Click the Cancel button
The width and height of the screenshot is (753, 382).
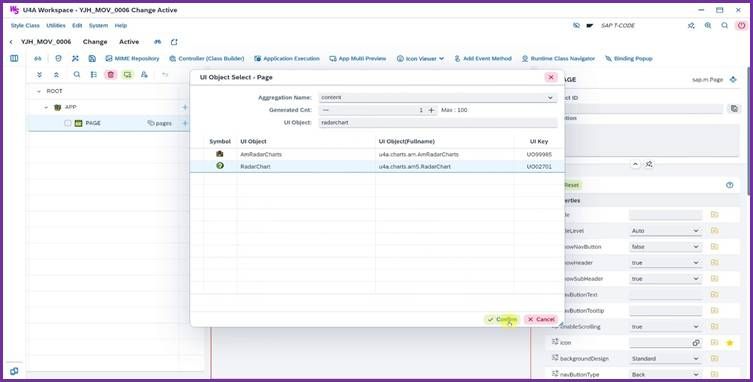click(x=541, y=320)
